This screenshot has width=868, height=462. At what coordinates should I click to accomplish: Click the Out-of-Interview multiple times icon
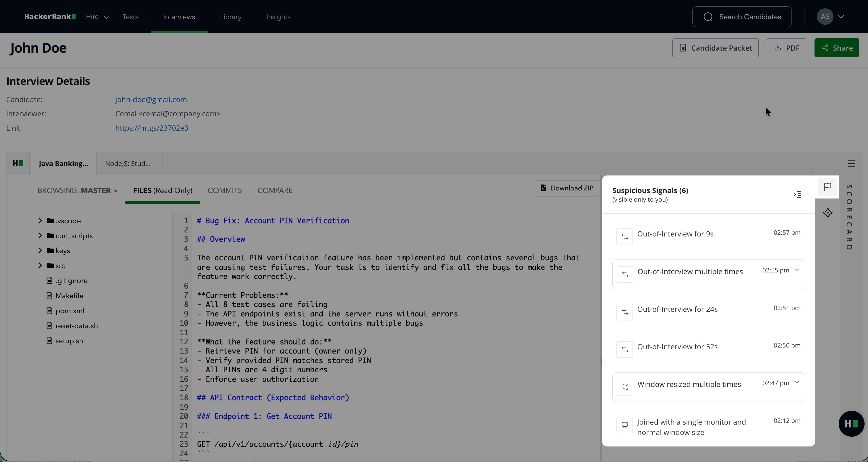[625, 274]
